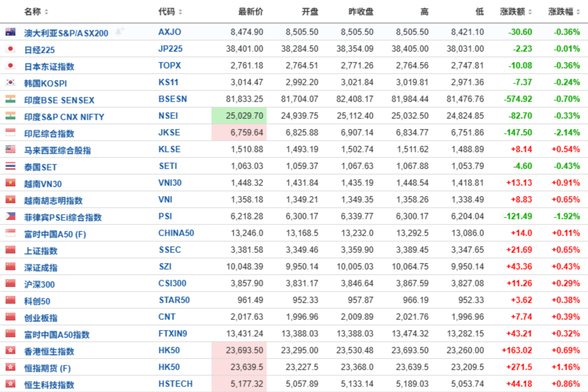Open the 深证成指 link
Image resolution: width=588 pixels, height=392 pixels.
point(41,268)
